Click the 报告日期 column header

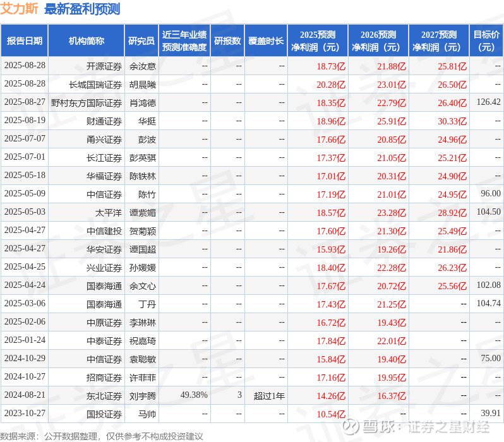coord(25,41)
